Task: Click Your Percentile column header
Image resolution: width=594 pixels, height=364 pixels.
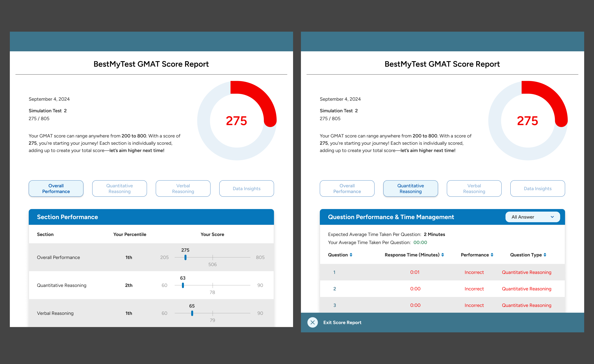Action: (130, 234)
